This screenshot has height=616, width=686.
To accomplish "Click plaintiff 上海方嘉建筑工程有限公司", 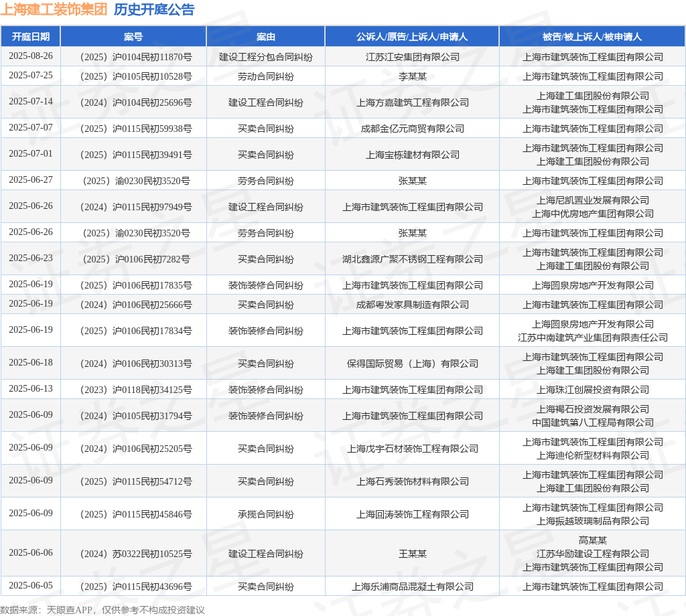I will tap(412, 102).
